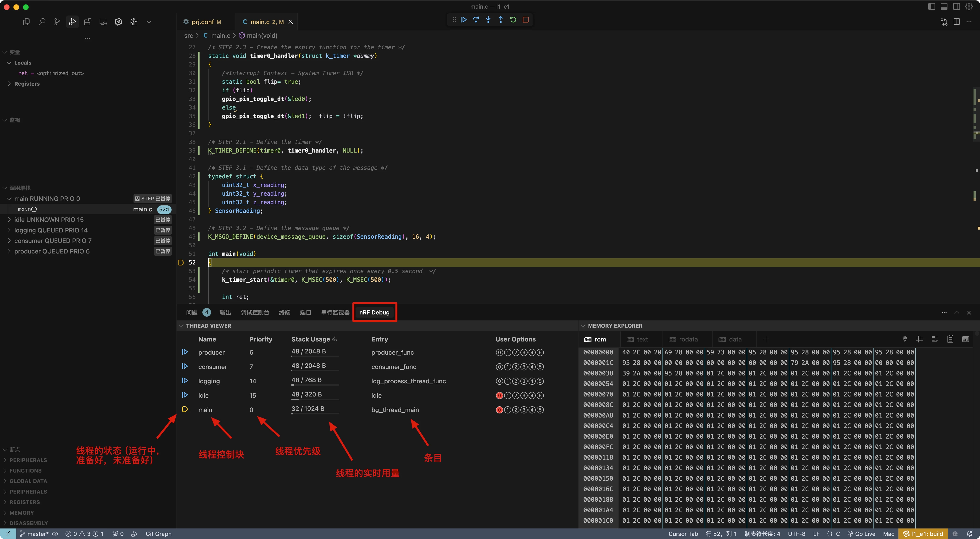Toggle user option 1 for main thread
Image resolution: width=980 pixels, height=539 pixels.
[x=507, y=410]
